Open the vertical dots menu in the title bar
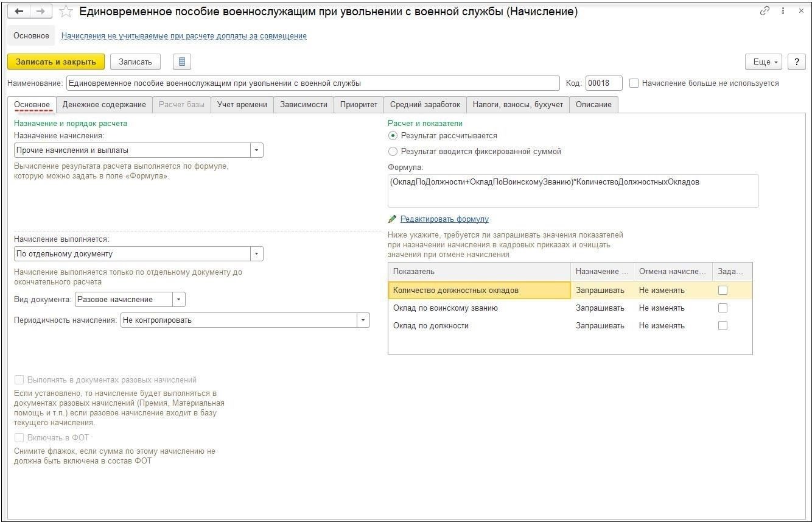 click(783, 12)
